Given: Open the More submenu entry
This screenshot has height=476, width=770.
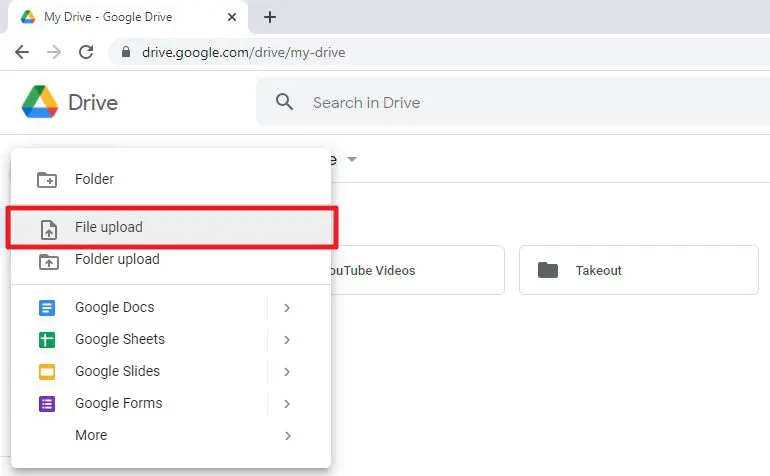Looking at the screenshot, I should click(x=171, y=435).
